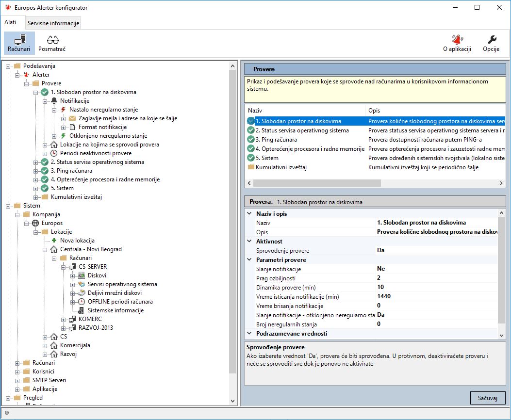Click the green plus Nova lokacija icon

[54, 241]
